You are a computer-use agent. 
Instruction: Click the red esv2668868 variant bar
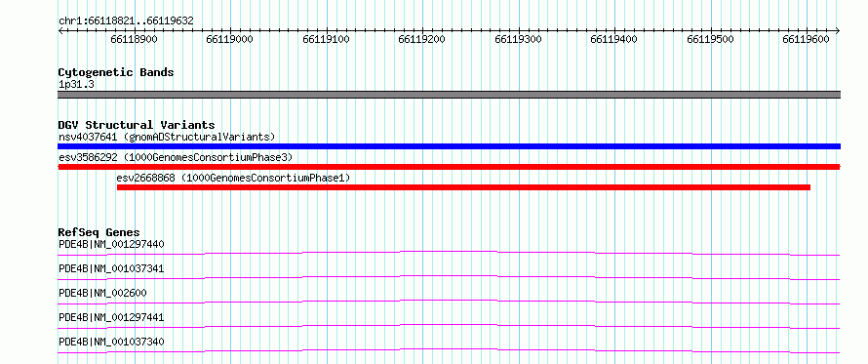[x=464, y=187]
